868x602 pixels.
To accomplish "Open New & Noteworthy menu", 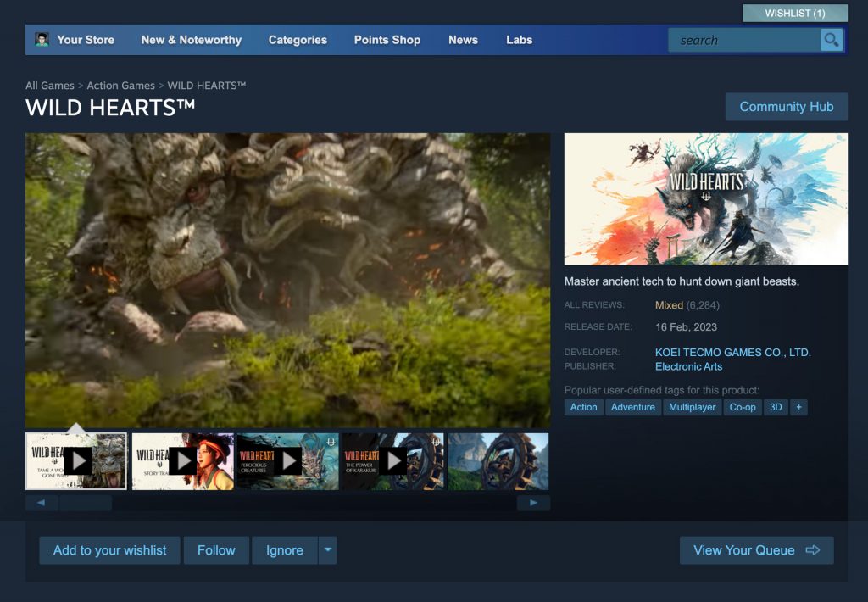I will click(192, 40).
